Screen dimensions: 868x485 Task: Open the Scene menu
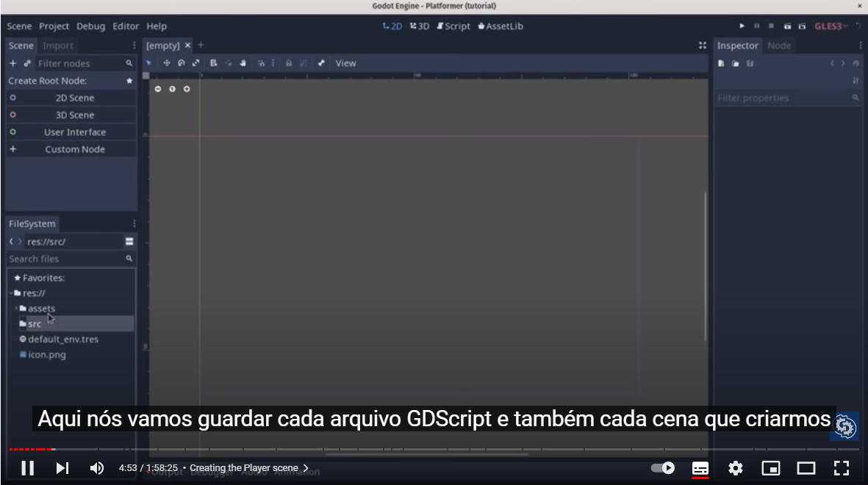pos(19,26)
